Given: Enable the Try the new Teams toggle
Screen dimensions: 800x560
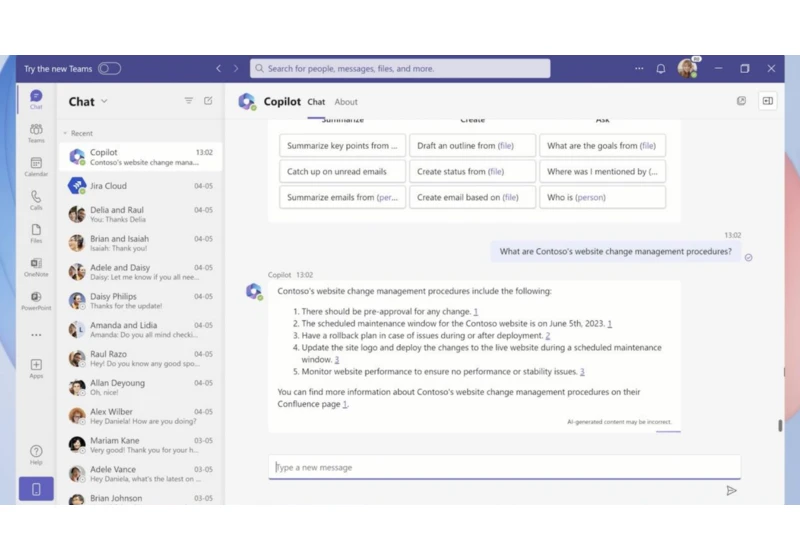Looking at the screenshot, I should point(109,68).
